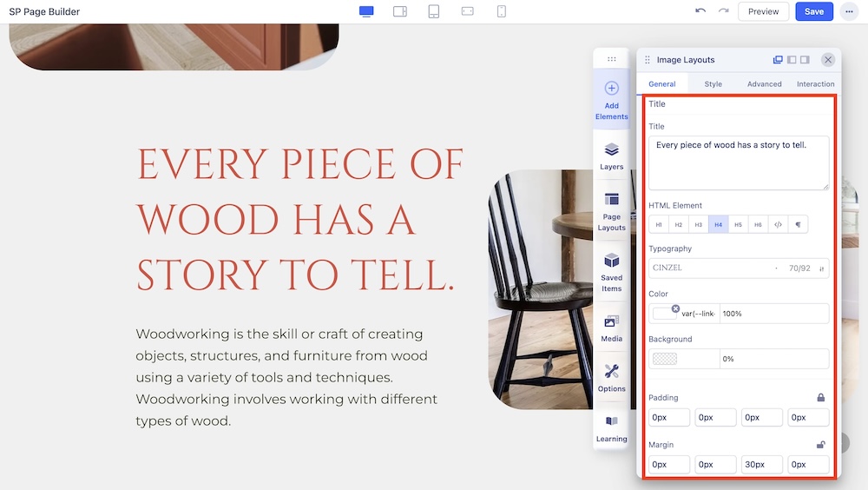Open Saved Items in the sidebar
The height and width of the screenshot is (490, 868).
pos(611,272)
